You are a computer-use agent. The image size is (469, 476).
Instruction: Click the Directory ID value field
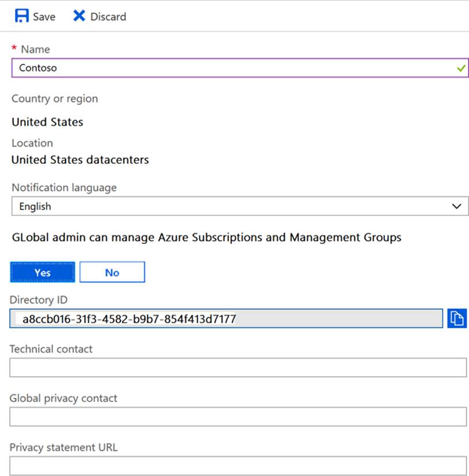[x=226, y=318]
